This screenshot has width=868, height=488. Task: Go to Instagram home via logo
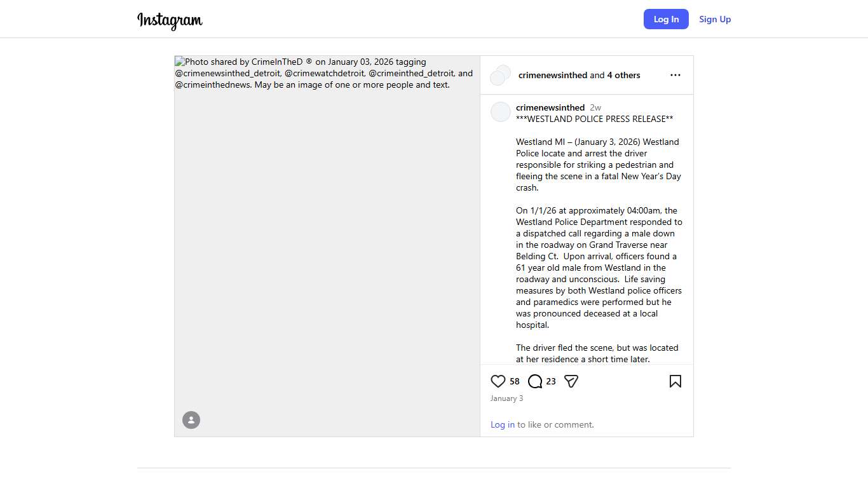click(x=170, y=20)
